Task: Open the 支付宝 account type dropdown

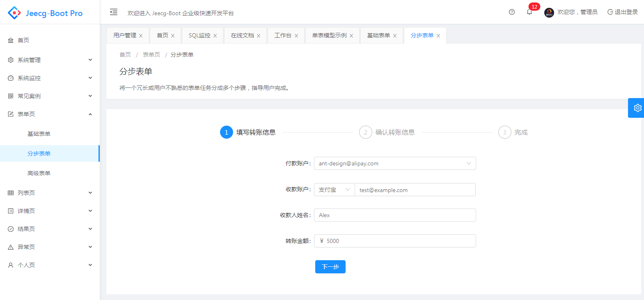Action: point(335,190)
